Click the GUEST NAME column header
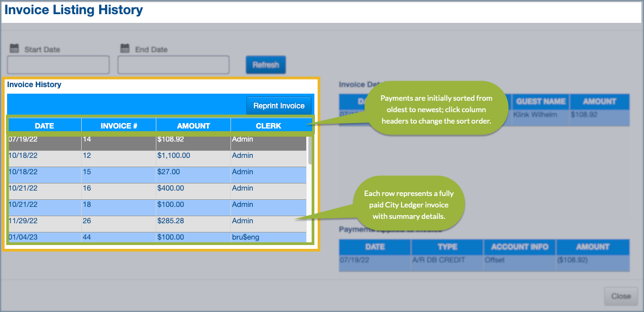The image size is (644, 312). [540, 102]
